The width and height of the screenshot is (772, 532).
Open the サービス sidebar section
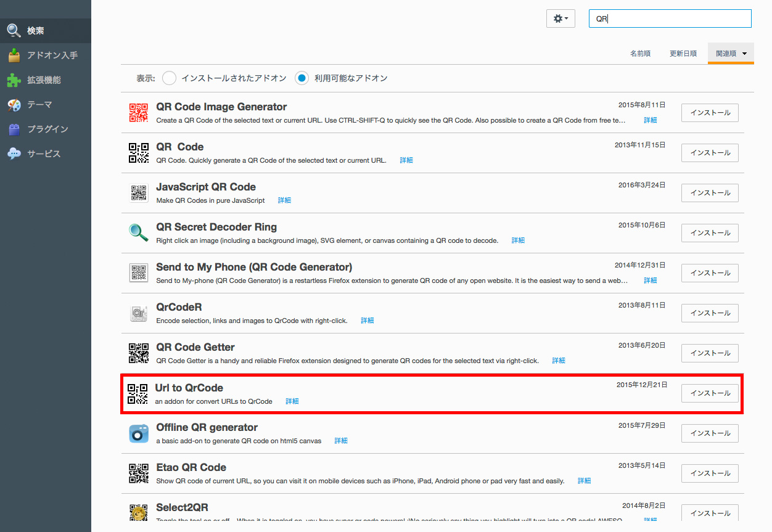pyautogui.click(x=46, y=154)
